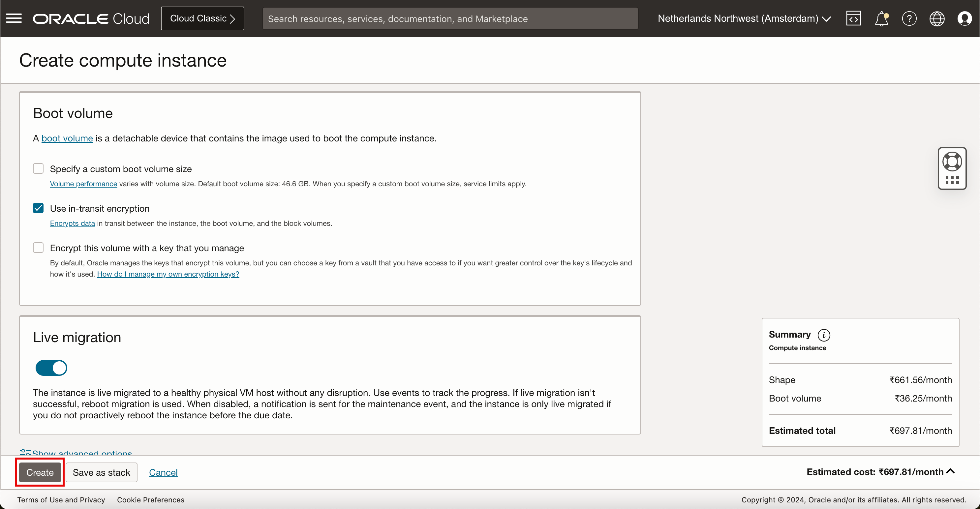Viewport: 980px width, 509px height.
Task: Check Encrypt this volume with your key
Action: tap(38, 248)
